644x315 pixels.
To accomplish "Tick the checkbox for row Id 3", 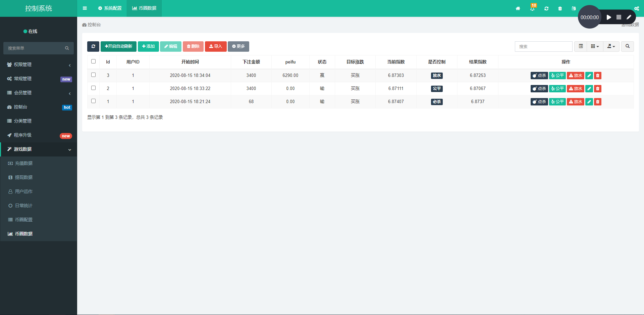I will [x=94, y=75].
